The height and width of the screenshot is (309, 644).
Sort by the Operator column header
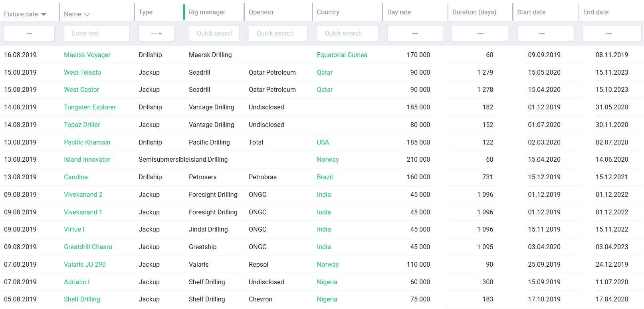(261, 12)
